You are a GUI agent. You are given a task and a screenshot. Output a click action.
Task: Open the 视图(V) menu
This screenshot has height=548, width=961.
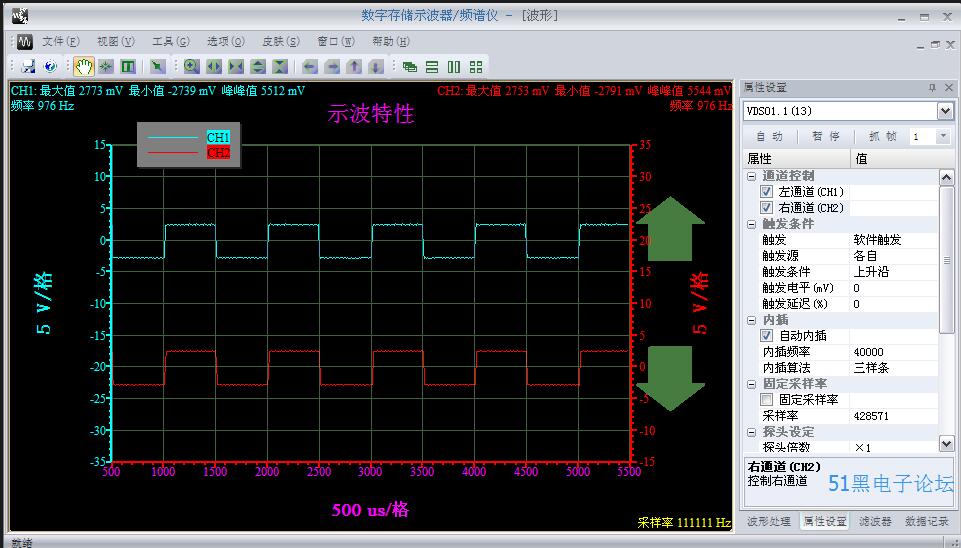pos(115,42)
